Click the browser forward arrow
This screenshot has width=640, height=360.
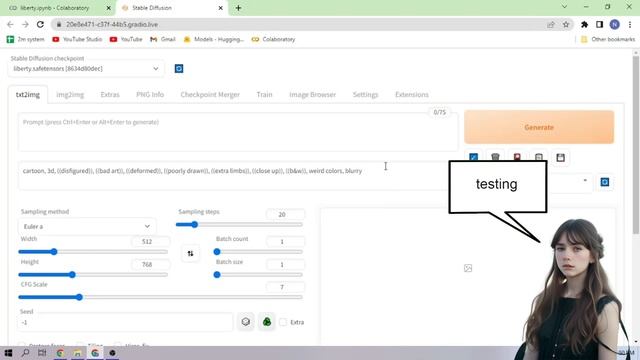[x=25, y=24]
